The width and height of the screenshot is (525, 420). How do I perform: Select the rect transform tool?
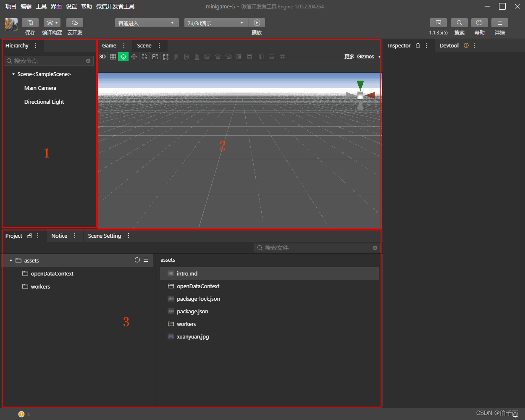coord(165,57)
